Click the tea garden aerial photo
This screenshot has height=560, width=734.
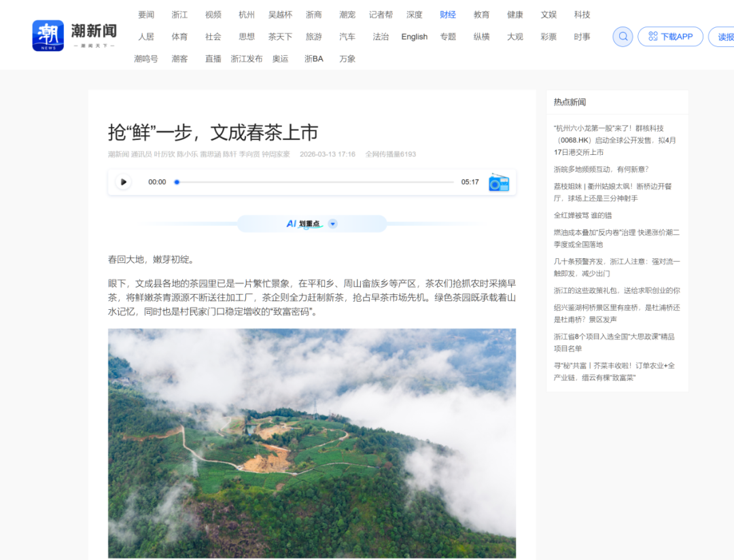[311, 443]
